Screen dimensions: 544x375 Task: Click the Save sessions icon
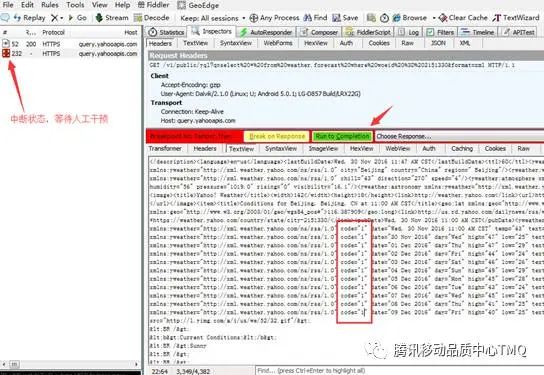click(336, 18)
